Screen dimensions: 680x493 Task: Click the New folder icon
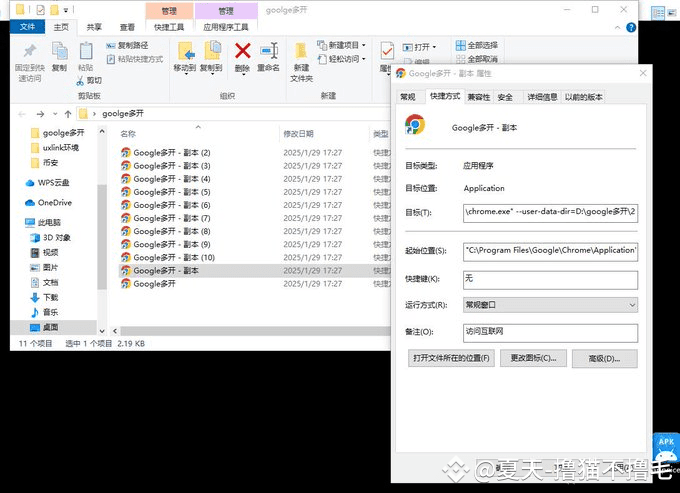point(301,51)
